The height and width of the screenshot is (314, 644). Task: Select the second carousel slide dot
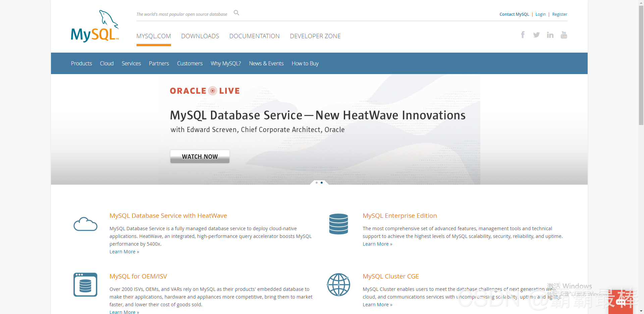click(x=322, y=183)
